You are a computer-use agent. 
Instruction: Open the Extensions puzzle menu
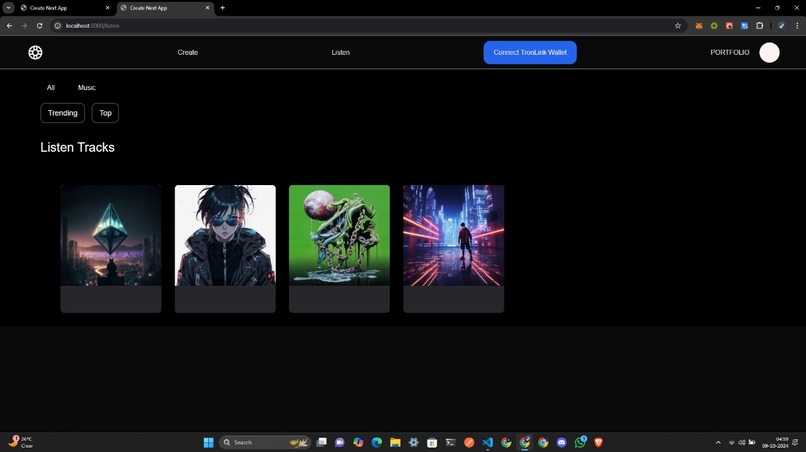pyautogui.click(x=760, y=26)
